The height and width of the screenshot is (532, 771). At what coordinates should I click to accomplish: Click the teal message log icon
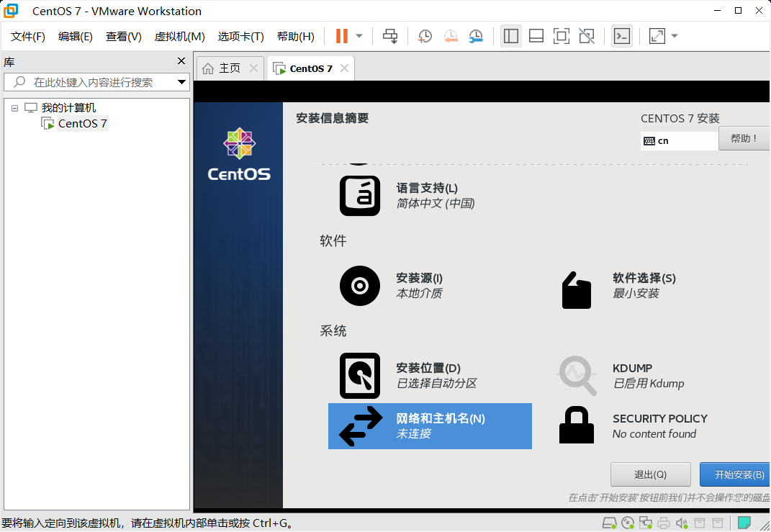744,522
